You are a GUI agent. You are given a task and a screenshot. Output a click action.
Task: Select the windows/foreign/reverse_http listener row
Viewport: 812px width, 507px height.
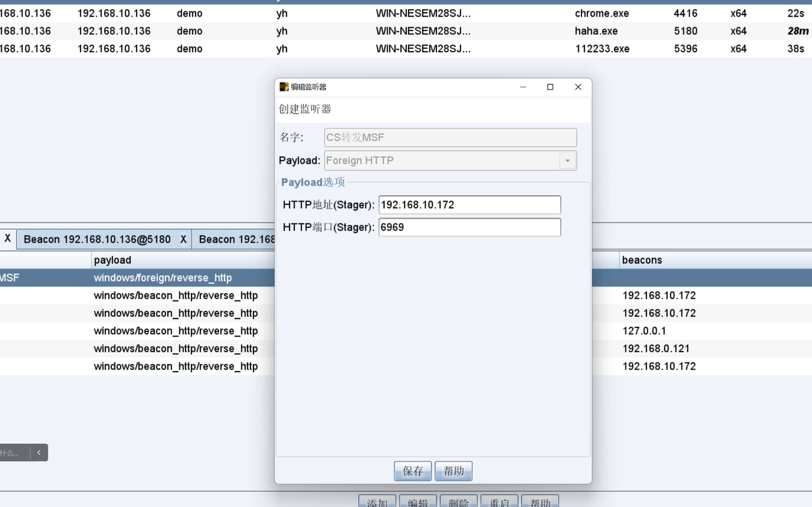(163, 278)
